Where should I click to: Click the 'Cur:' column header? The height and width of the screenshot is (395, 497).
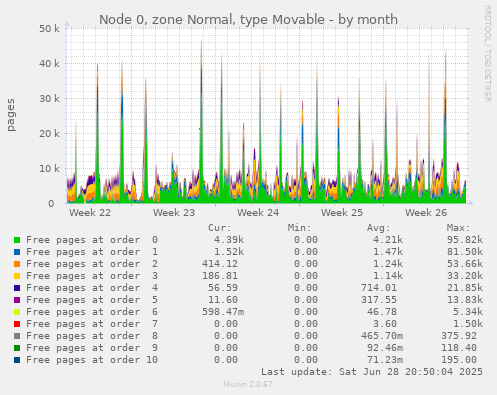point(220,228)
